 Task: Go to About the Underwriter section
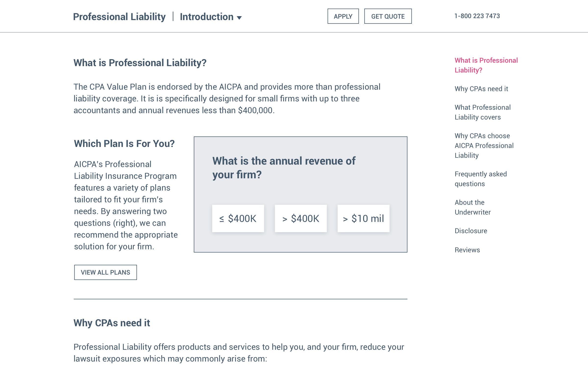[x=472, y=207]
